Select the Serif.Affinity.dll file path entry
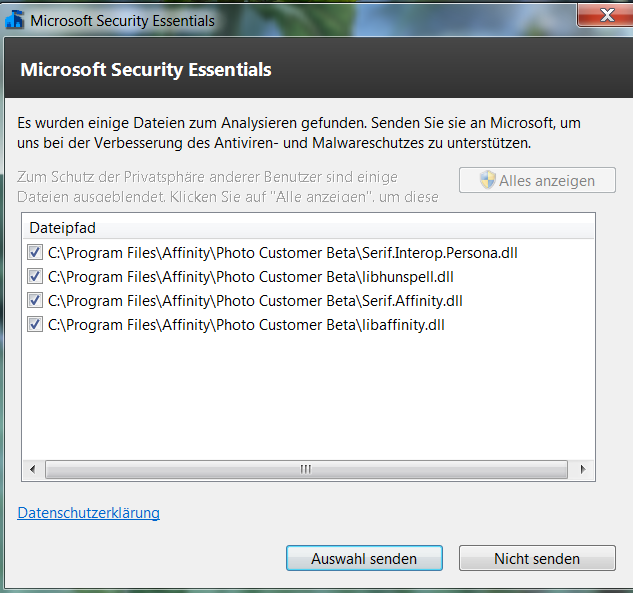This screenshot has height=593, width=633. click(x=255, y=301)
